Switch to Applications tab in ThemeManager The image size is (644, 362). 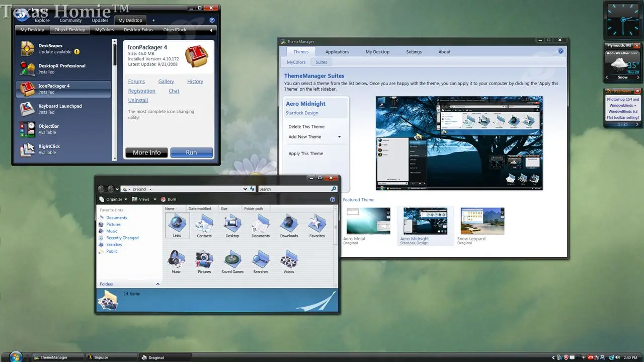(337, 52)
